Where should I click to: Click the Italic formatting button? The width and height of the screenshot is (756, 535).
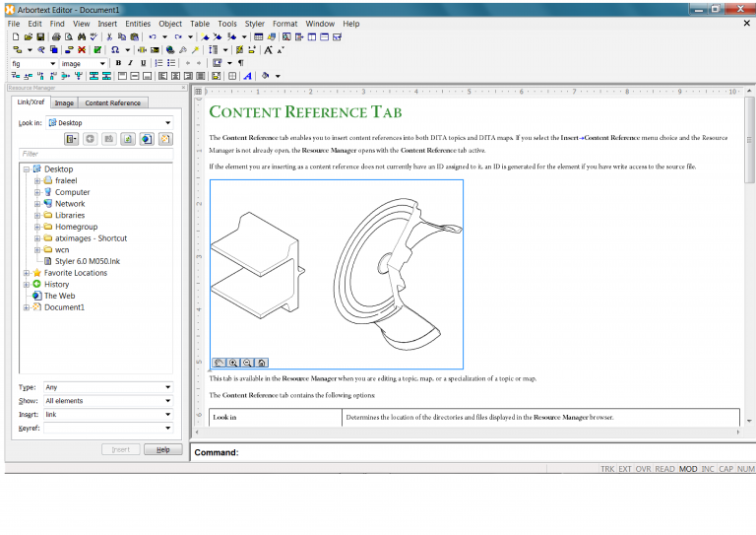pyautogui.click(x=130, y=63)
